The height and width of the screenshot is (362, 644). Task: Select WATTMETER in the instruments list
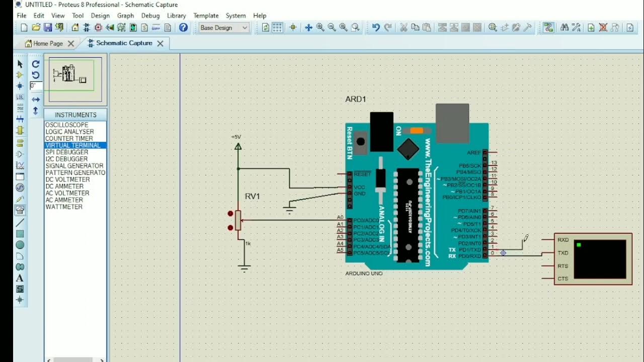pos(75,207)
